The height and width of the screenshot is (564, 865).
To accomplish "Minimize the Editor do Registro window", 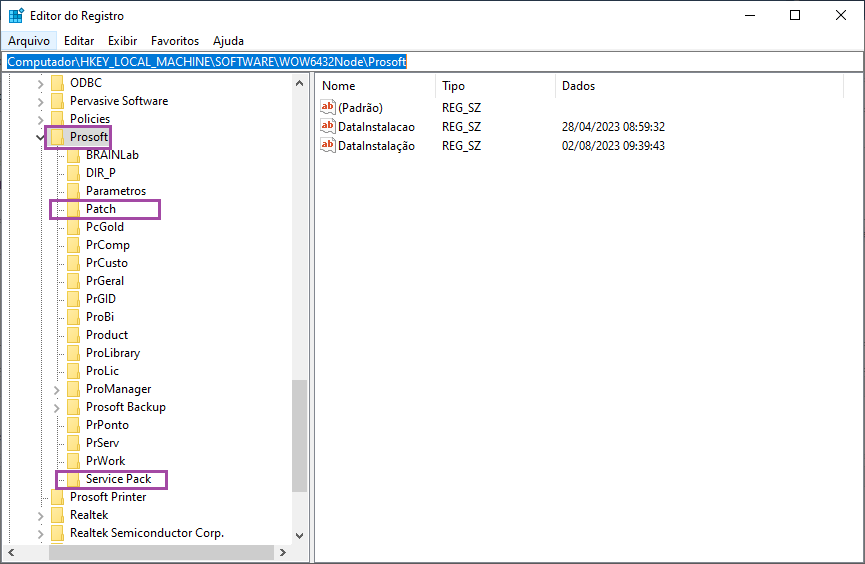I will coord(750,15).
